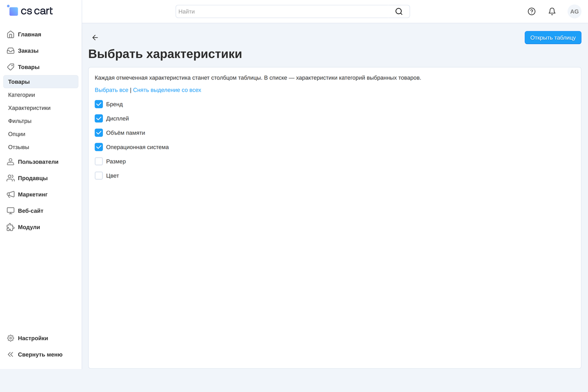Check the Размер checkbox
This screenshot has width=588, height=392.
[99, 161]
